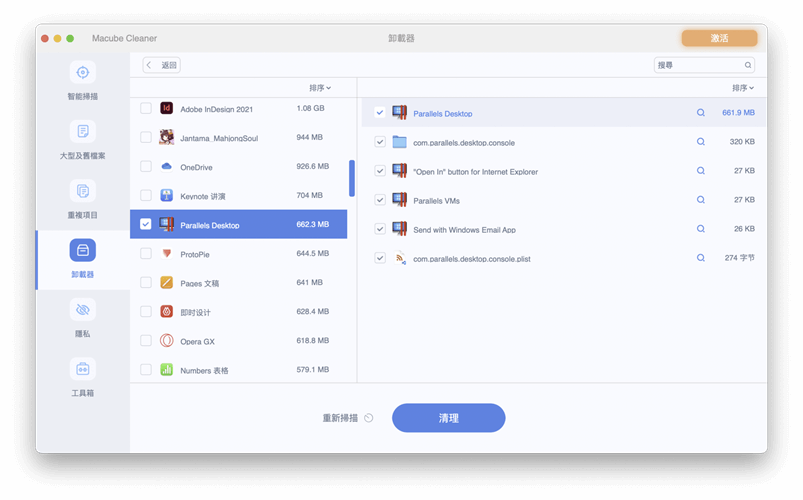This screenshot has height=500, width=803.
Task: Reveal com.parallels.desktop.console folder with magnifier icon
Action: pyautogui.click(x=701, y=142)
